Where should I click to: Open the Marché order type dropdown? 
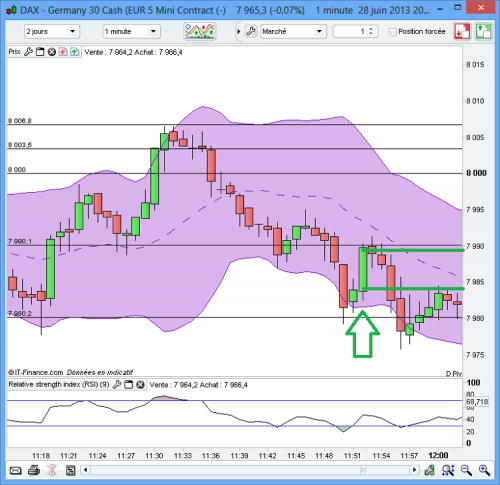[x=293, y=31]
